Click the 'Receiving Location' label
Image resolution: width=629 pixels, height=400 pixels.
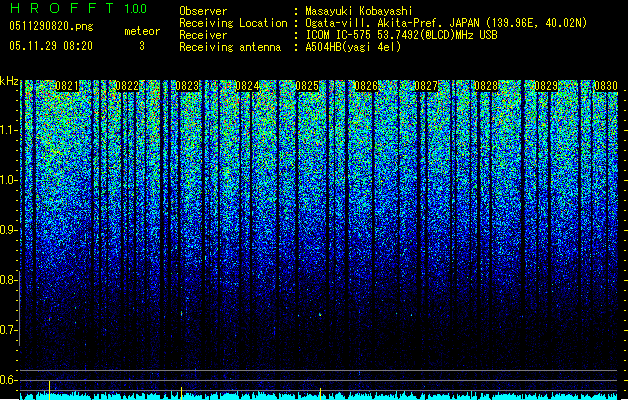point(233,23)
